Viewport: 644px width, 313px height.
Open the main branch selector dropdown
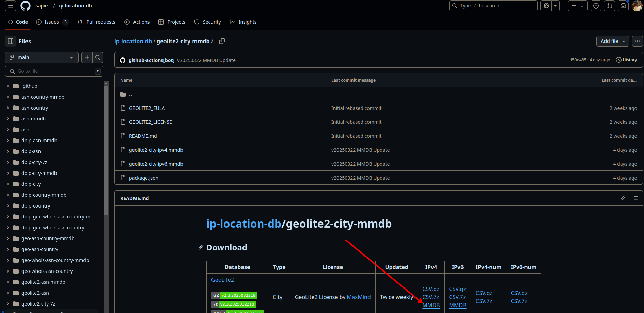[x=42, y=57]
